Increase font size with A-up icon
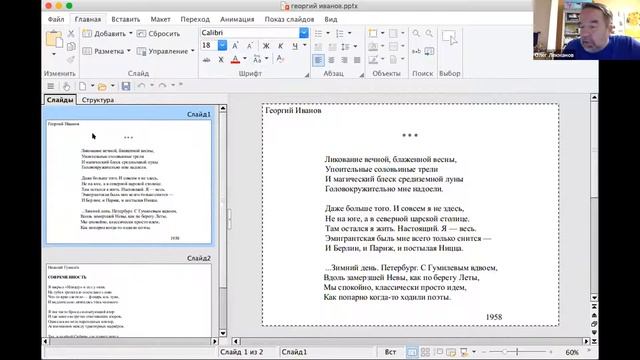The image size is (640, 360). (x=236, y=46)
